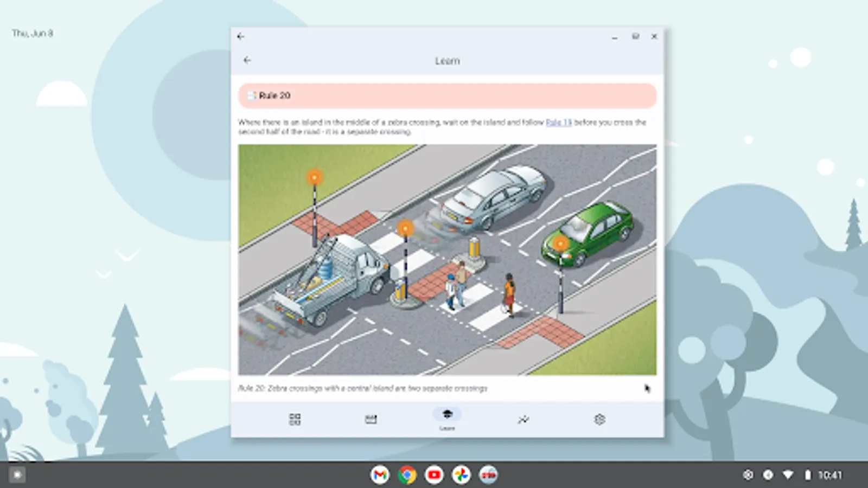Click the notification indicator icon in tray
The height and width of the screenshot is (488, 868).
pyautogui.click(x=768, y=475)
